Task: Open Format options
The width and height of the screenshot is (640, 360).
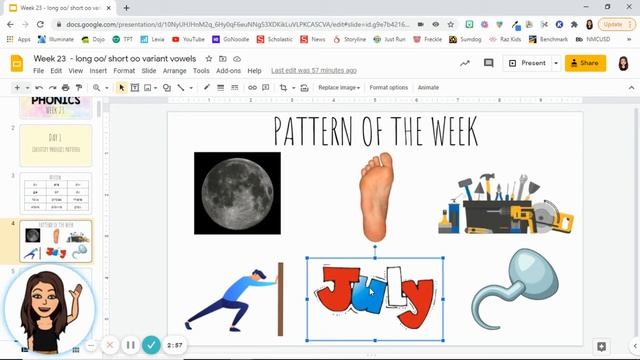Action: [x=389, y=88]
